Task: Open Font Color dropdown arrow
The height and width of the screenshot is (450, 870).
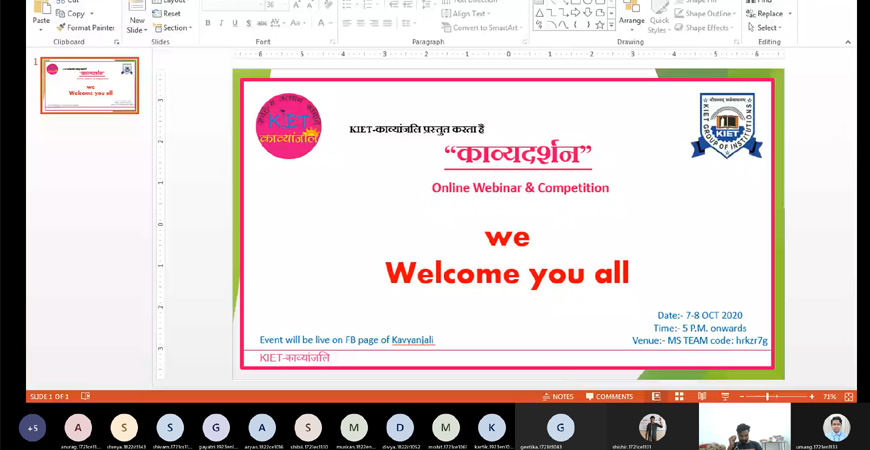Action: pos(330,23)
